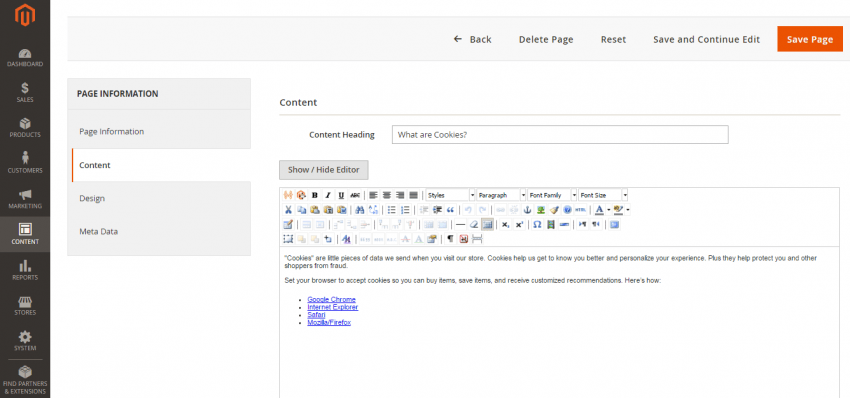Open the Font Size dropdown

point(603,195)
